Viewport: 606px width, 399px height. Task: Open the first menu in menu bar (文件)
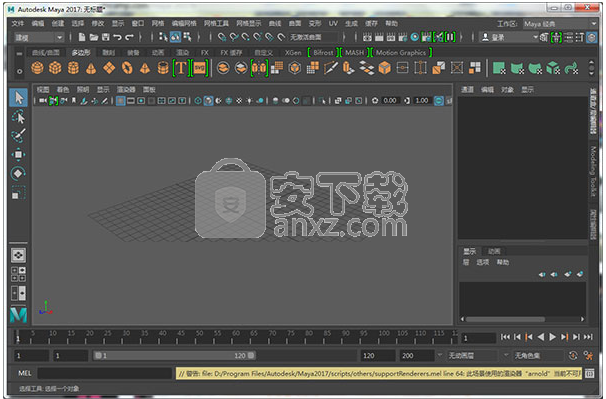[x=18, y=24]
